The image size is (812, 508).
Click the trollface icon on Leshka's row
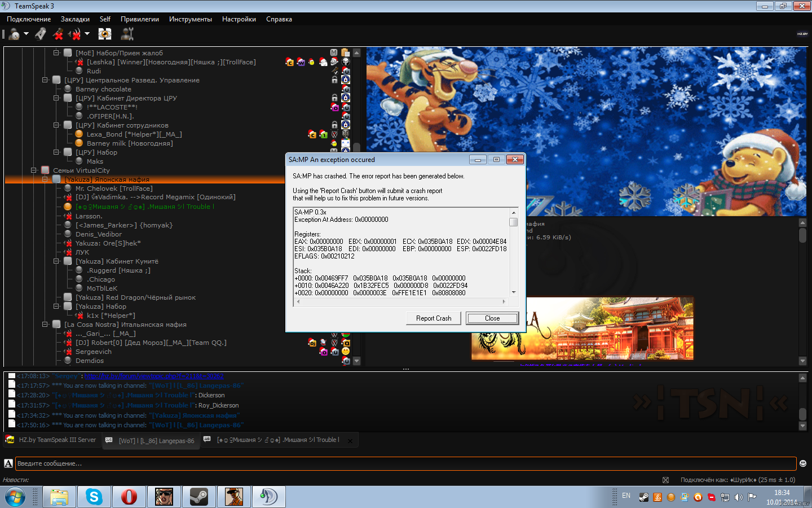click(x=334, y=62)
